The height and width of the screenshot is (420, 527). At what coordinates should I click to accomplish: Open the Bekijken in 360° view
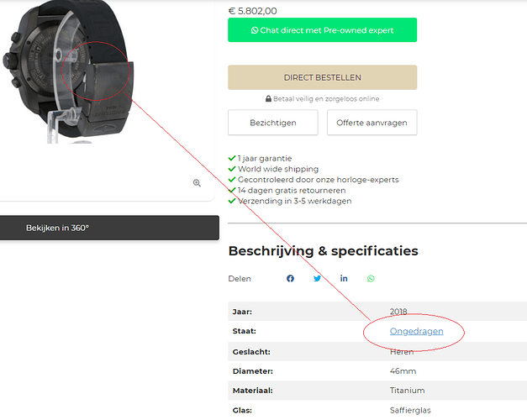tap(57, 228)
